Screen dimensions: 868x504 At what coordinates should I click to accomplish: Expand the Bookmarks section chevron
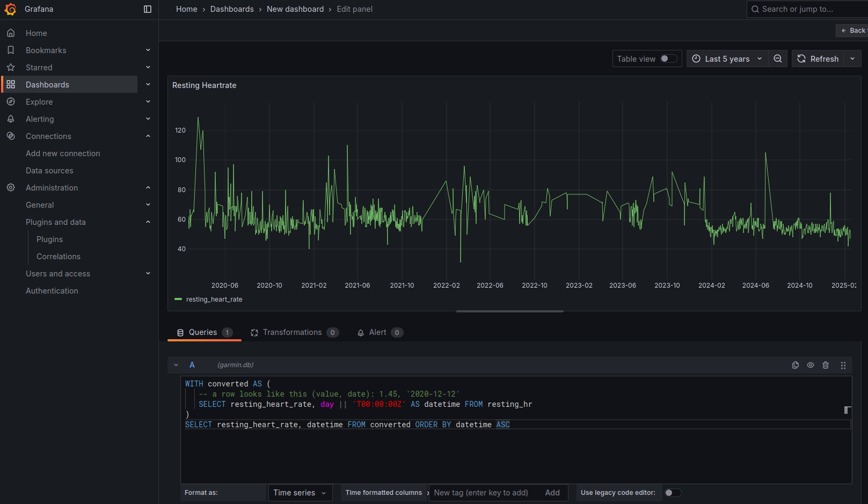click(148, 50)
